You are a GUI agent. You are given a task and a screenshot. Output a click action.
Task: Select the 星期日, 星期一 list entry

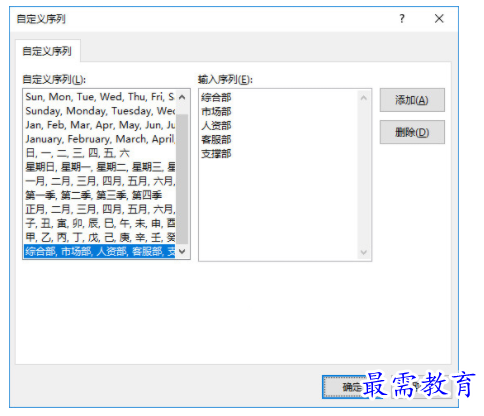pyautogui.click(x=100, y=167)
